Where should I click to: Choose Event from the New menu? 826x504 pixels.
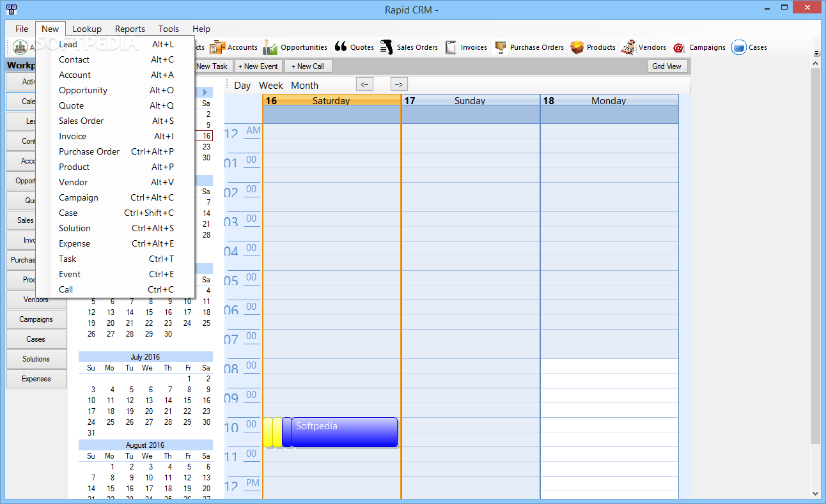pyautogui.click(x=116, y=274)
